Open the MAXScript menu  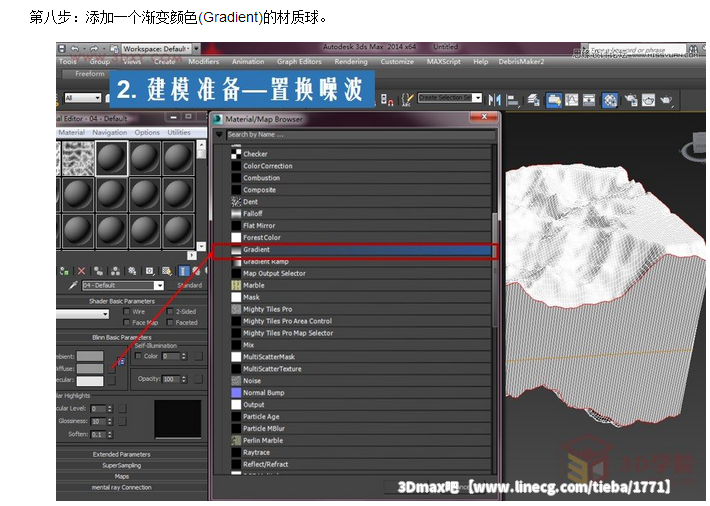pos(443,62)
